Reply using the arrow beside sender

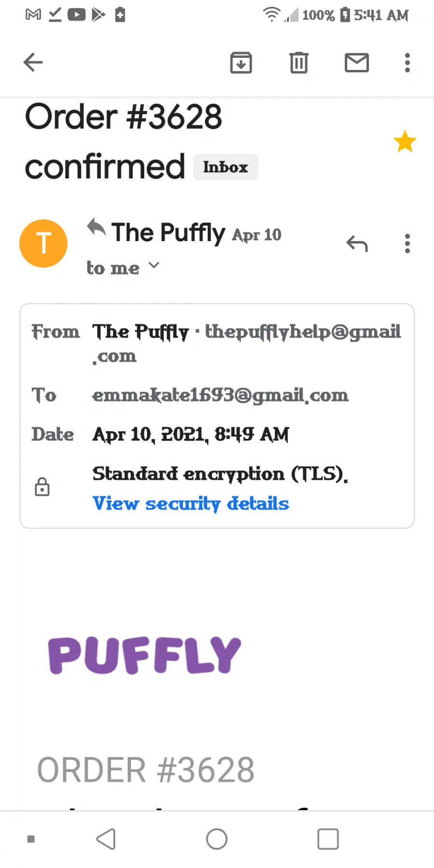(x=357, y=244)
